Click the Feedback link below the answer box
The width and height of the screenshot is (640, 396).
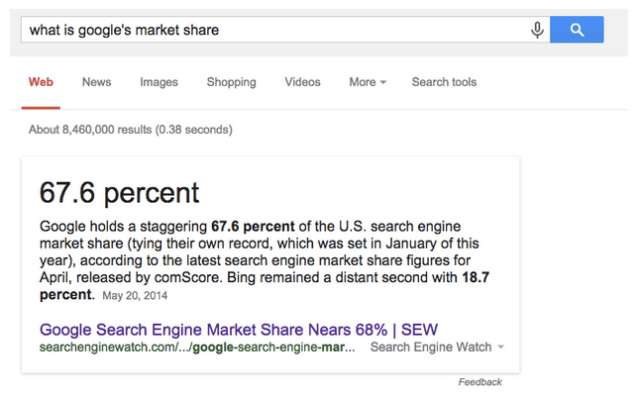coord(480,382)
